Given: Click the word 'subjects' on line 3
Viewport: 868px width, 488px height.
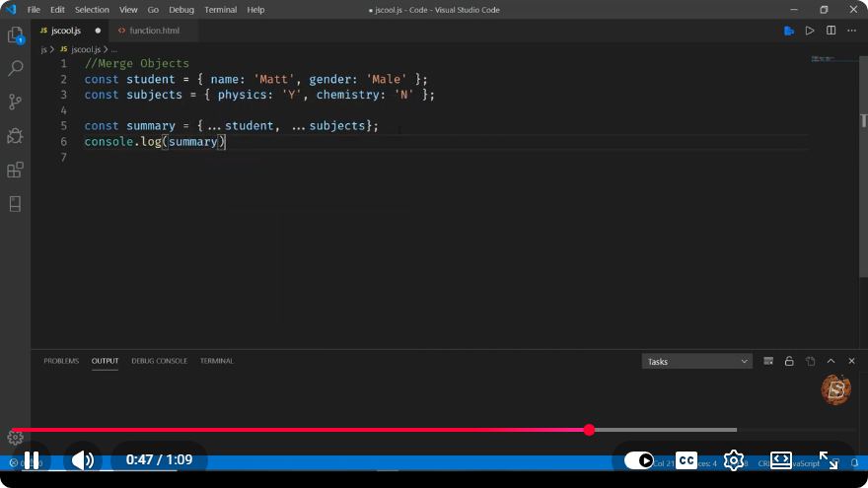Looking at the screenshot, I should 154,95.
